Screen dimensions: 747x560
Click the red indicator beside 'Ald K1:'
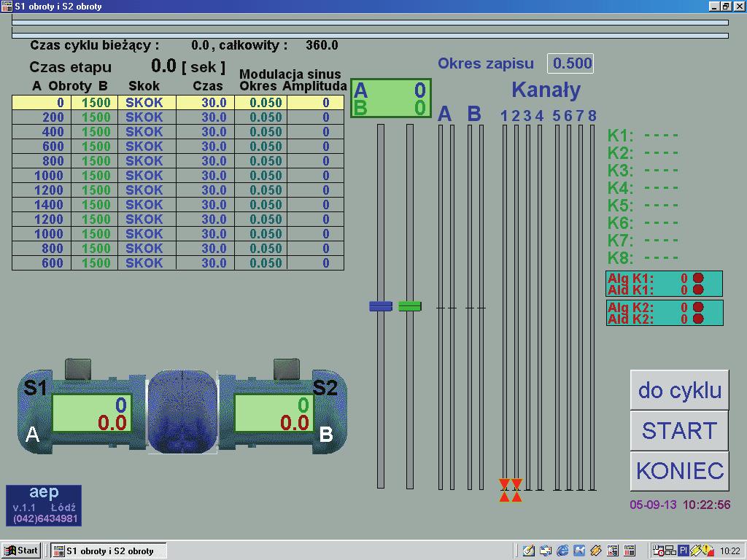698,289
